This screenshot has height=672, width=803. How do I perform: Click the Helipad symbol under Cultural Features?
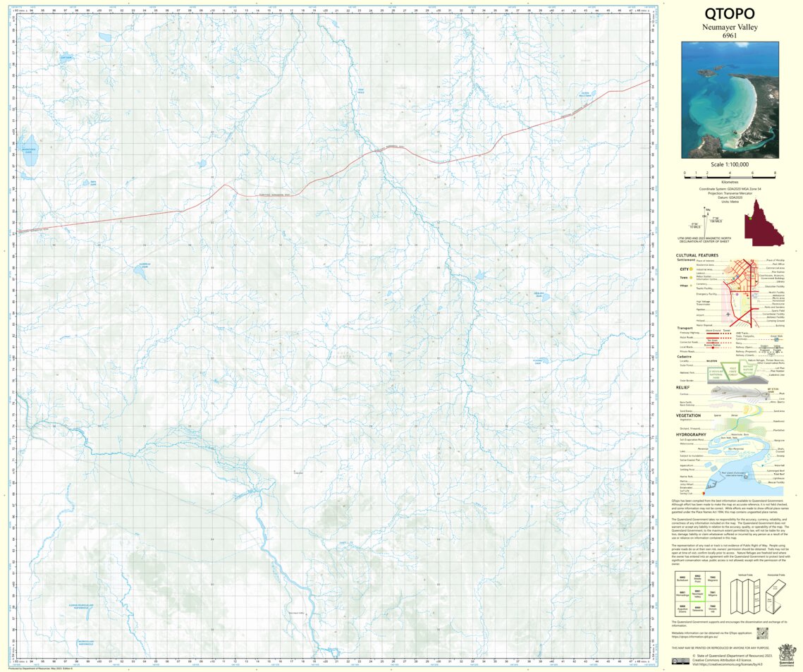tap(730, 321)
